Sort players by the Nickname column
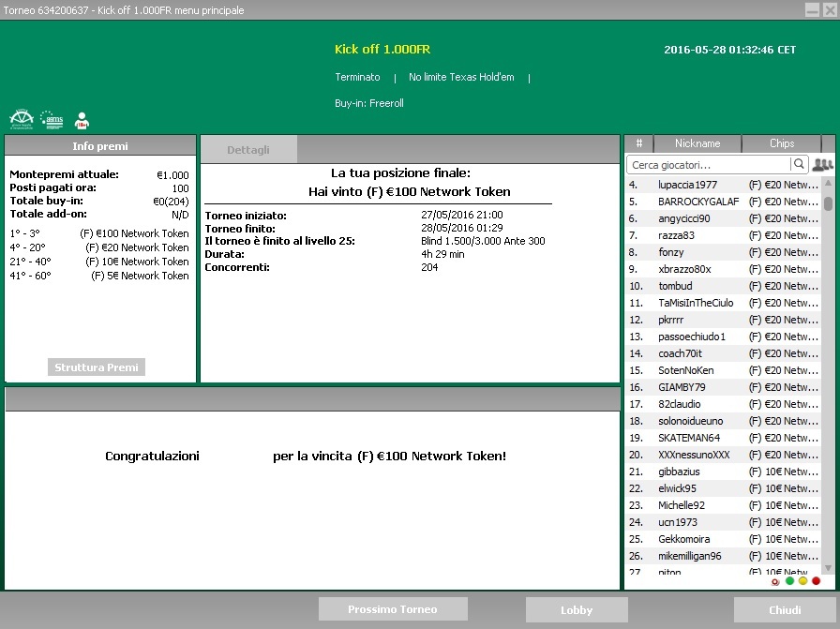Image resolution: width=840 pixels, height=629 pixels. 697,143
